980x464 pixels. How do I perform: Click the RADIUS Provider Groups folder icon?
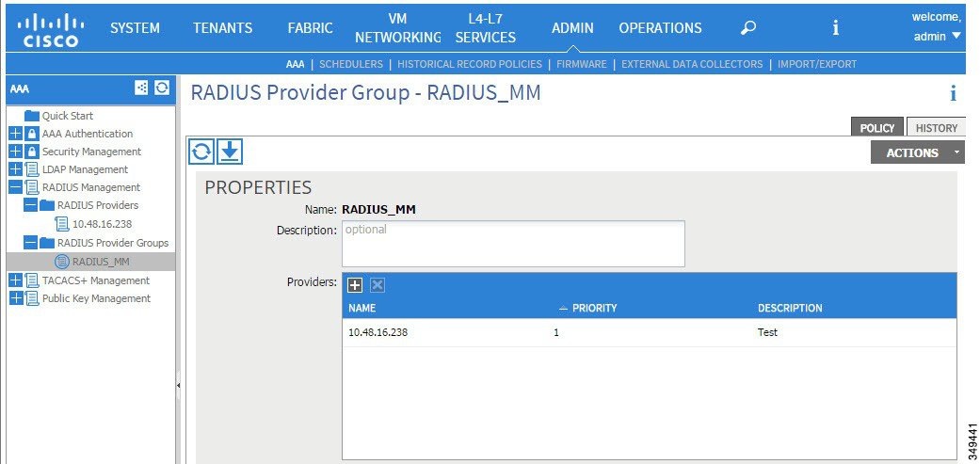tap(47, 242)
